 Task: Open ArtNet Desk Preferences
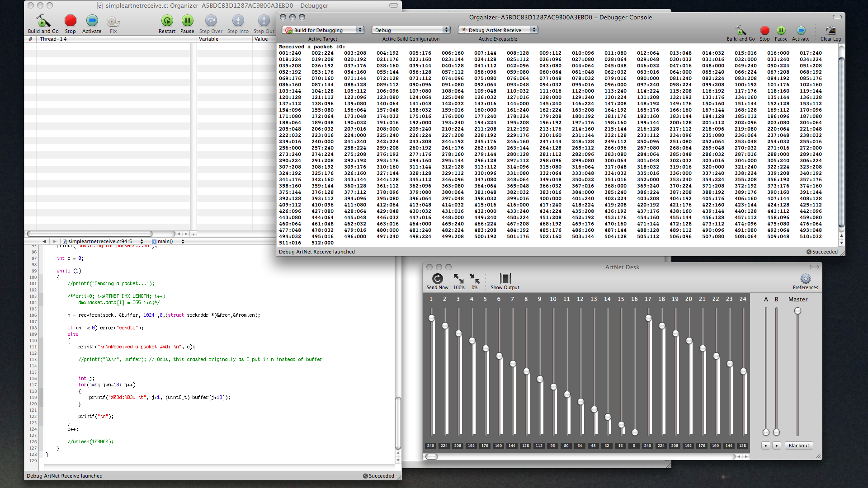coord(805,279)
